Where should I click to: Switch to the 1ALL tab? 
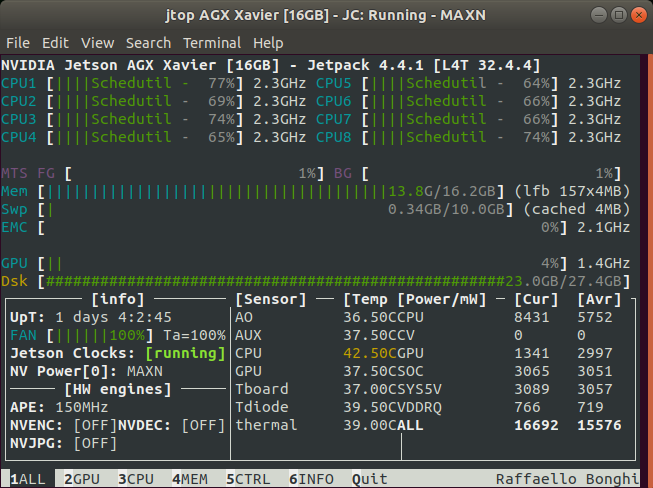pos(27,479)
